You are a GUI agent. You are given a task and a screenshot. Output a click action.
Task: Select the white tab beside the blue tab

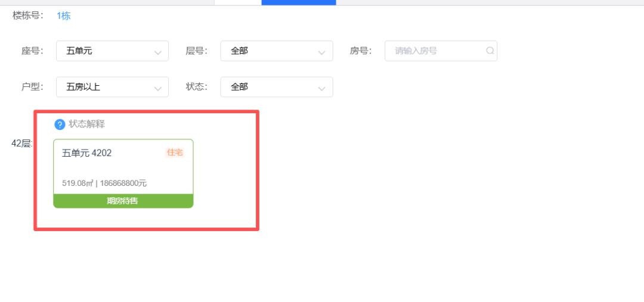point(237,2)
